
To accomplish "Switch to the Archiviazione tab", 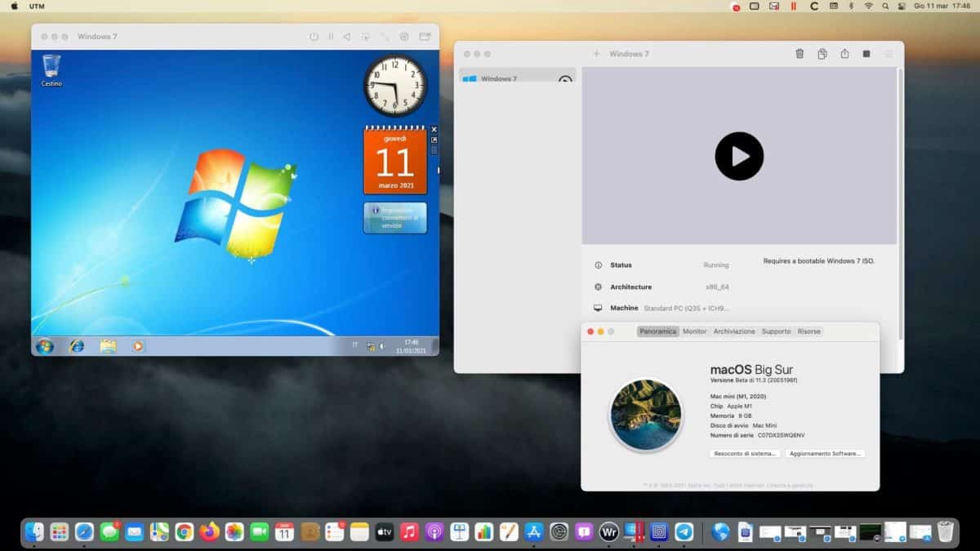I will tap(734, 331).
